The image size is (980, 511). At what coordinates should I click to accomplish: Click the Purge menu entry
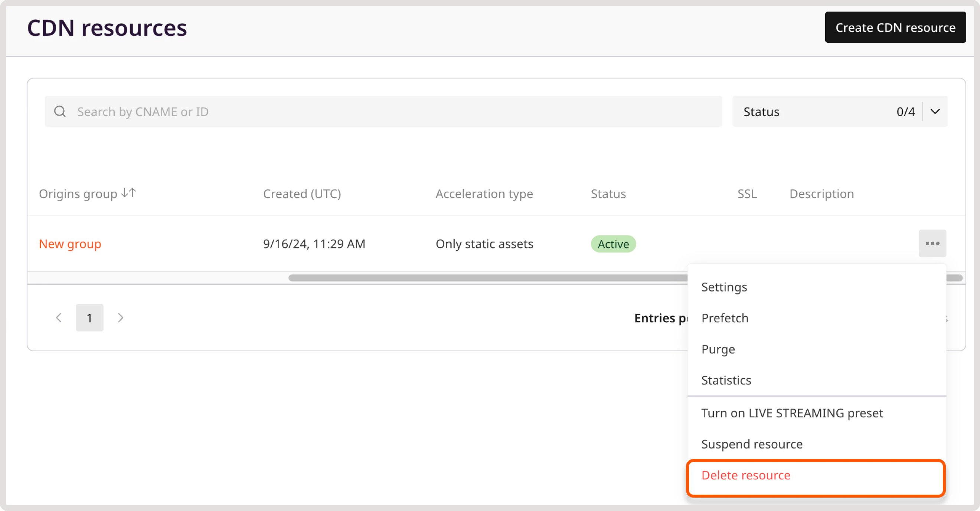tap(718, 349)
